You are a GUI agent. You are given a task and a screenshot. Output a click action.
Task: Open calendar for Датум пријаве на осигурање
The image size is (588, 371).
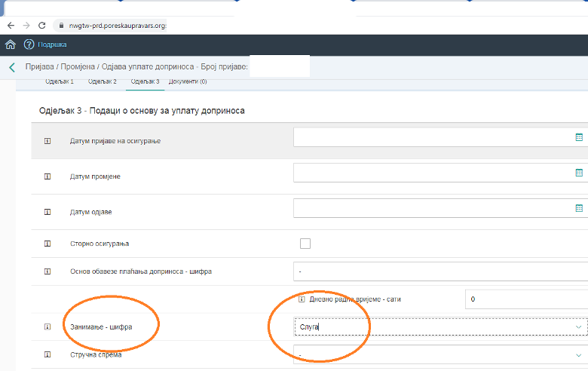(x=579, y=137)
